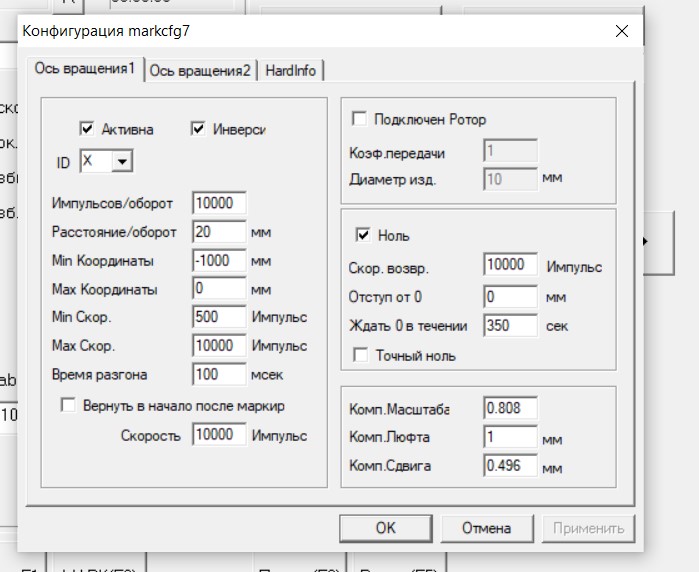This screenshot has width=699, height=572.
Task: Check Вернуть в начало после маркировки
Action: tap(69, 405)
